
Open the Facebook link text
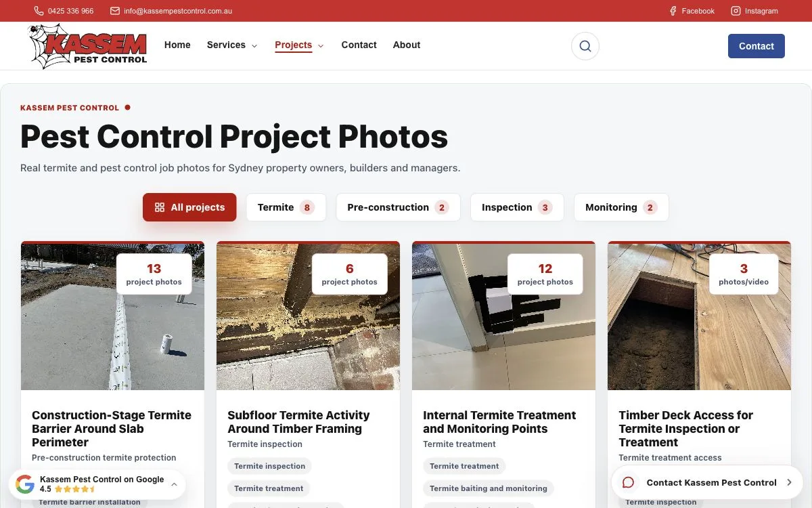[698, 11]
